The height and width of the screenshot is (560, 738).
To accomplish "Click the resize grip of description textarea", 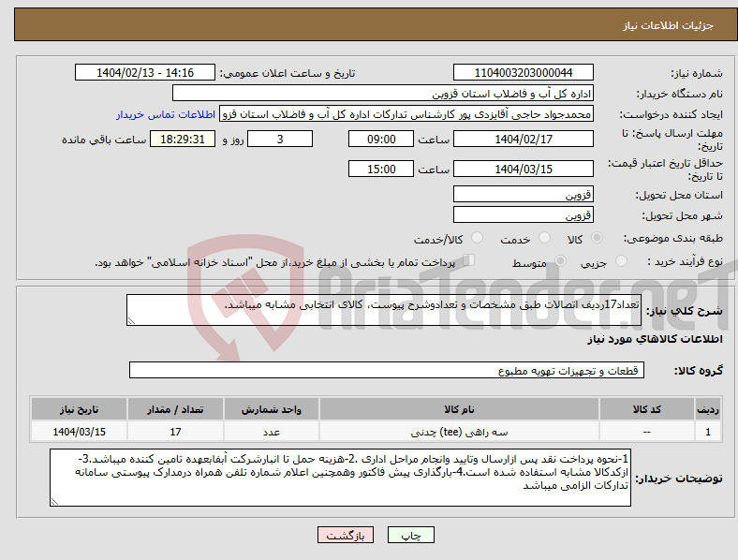I will (131, 321).
